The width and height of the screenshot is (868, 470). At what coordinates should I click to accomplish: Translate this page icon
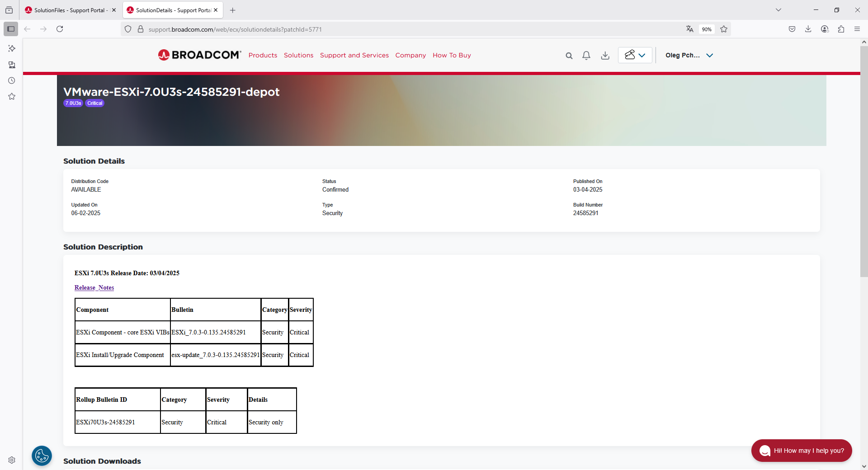tap(689, 29)
